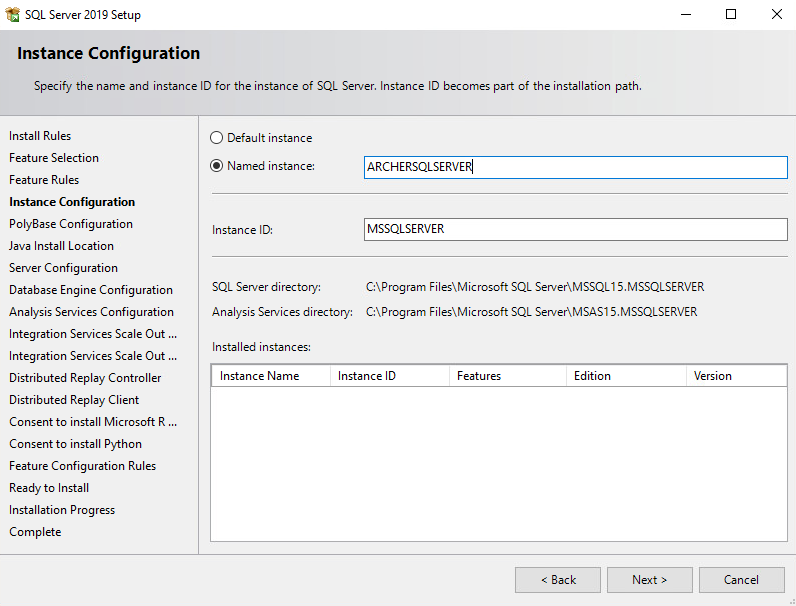The width and height of the screenshot is (796, 606).
Task: Open the Feature Selection step
Action: (x=54, y=158)
